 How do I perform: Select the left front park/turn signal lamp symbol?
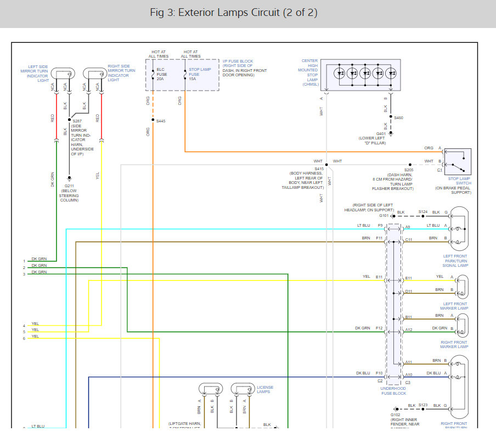459,228
